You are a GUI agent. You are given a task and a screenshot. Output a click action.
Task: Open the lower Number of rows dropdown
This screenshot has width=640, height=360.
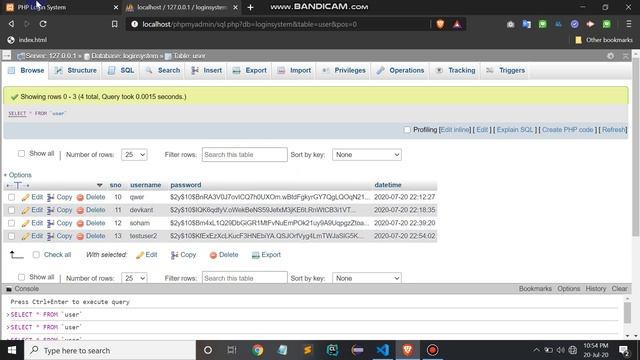(x=134, y=278)
